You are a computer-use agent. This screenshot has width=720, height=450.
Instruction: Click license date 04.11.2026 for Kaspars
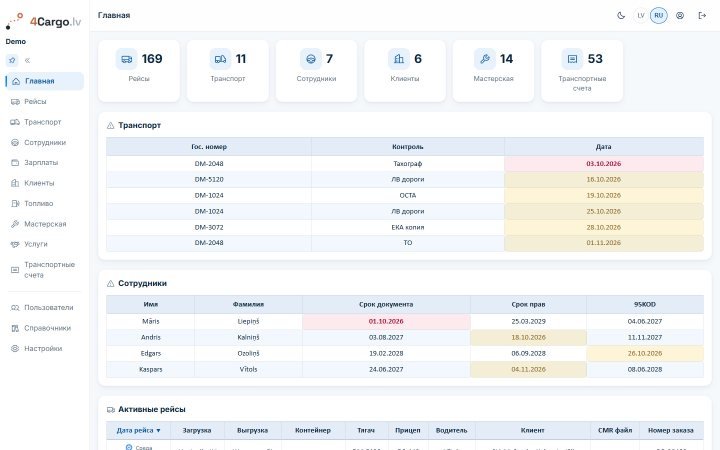point(528,370)
